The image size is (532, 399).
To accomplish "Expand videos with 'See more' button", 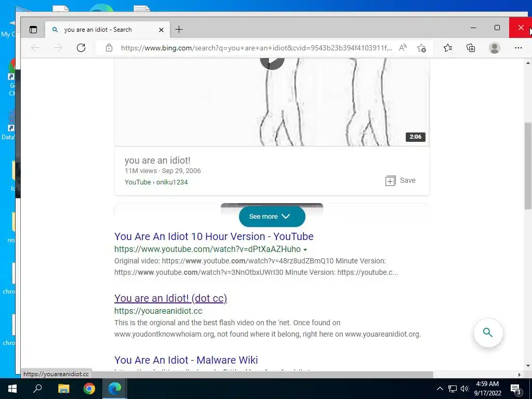I will click(x=272, y=217).
